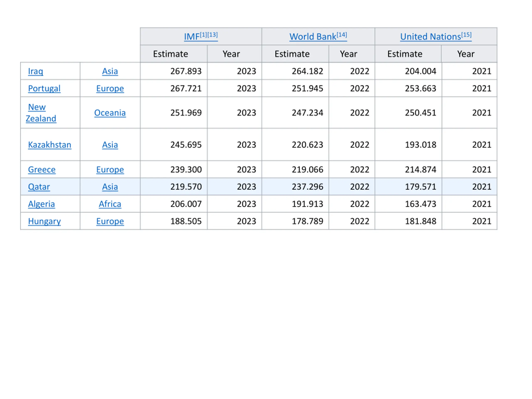The width and height of the screenshot is (532, 399).
Task: Open the Kazakhstan country link
Action: (x=49, y=145)
